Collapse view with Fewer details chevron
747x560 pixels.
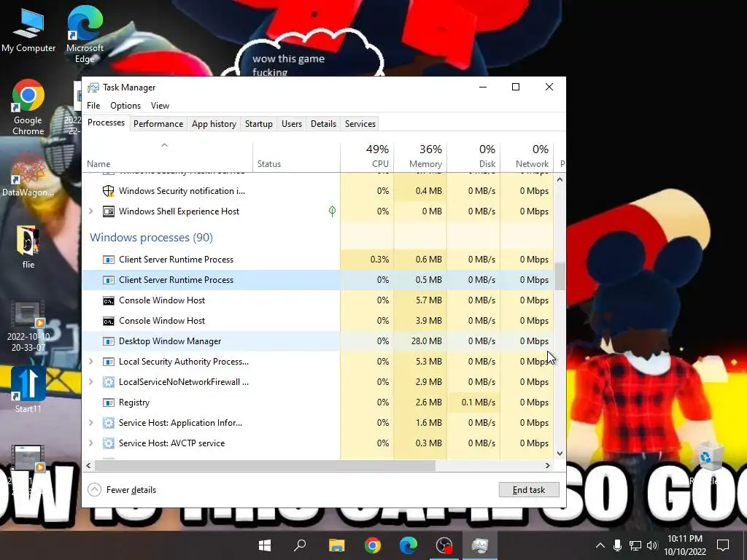[94, 489]
